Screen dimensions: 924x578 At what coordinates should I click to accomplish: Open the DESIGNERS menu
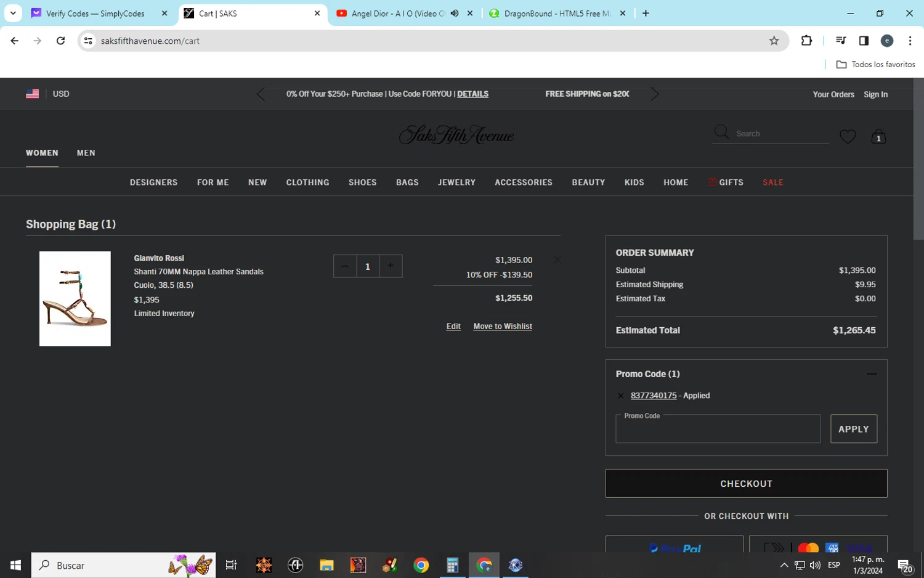coord(153,182)
